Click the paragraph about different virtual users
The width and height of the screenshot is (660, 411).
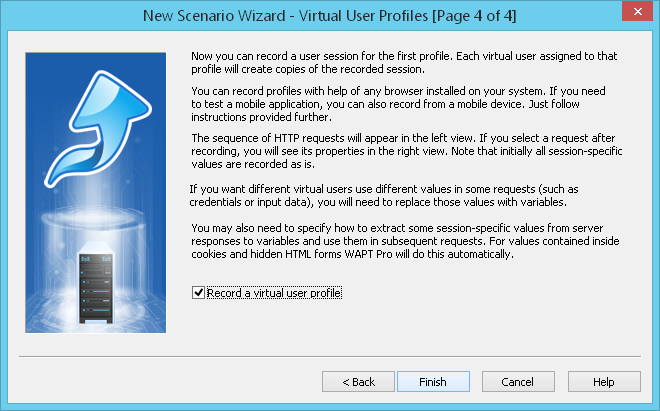pyautogui.click(x=383, y=195)
